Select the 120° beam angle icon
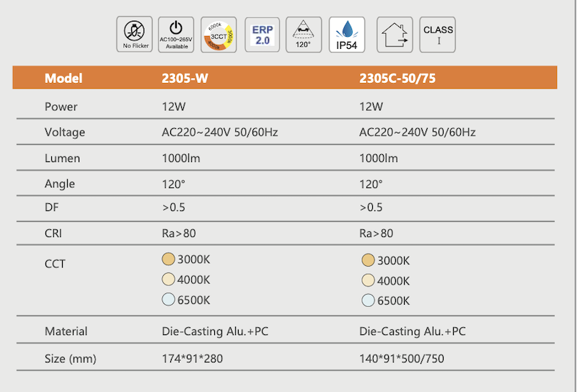The height and width of the screenshot is (392, 577). 304,35
